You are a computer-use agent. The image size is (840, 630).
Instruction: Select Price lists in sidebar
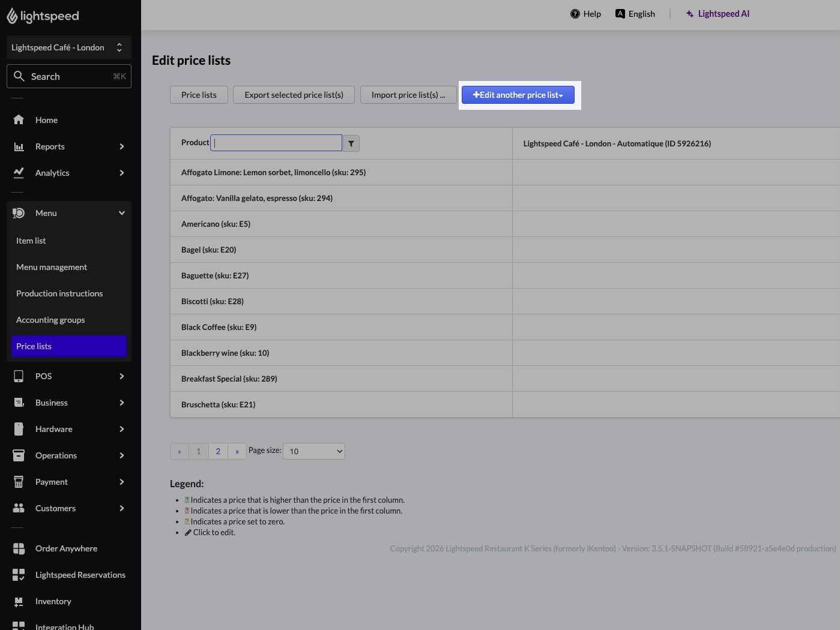69,346
